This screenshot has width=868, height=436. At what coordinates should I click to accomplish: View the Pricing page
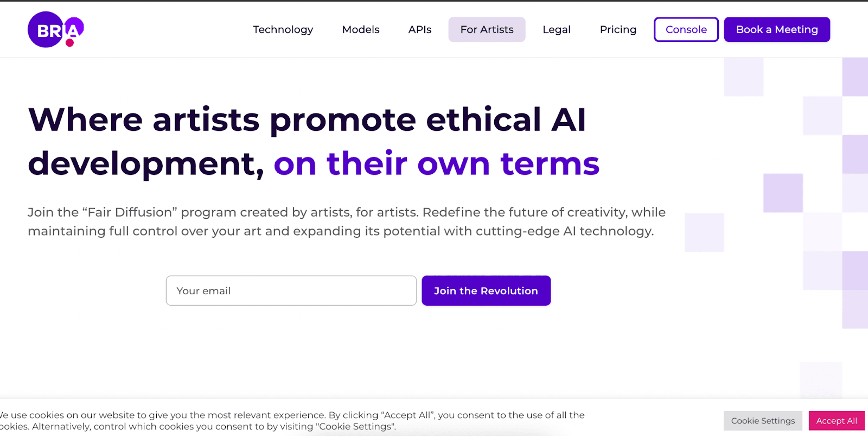coord(618,30)
